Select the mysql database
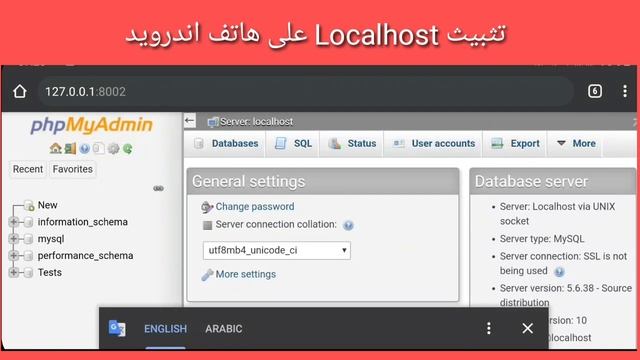Screen dimensions: 640x360 pos(51,239)
